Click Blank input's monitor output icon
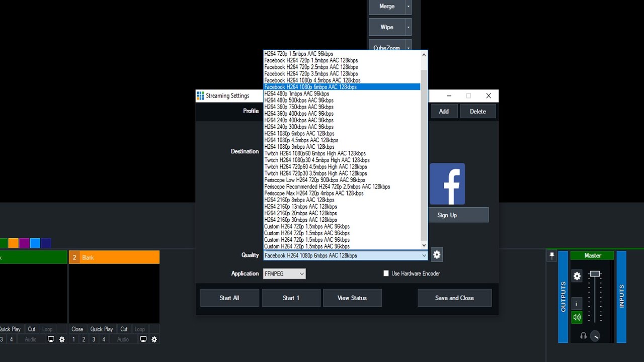The image size is (644, 362). coord(143,339)
